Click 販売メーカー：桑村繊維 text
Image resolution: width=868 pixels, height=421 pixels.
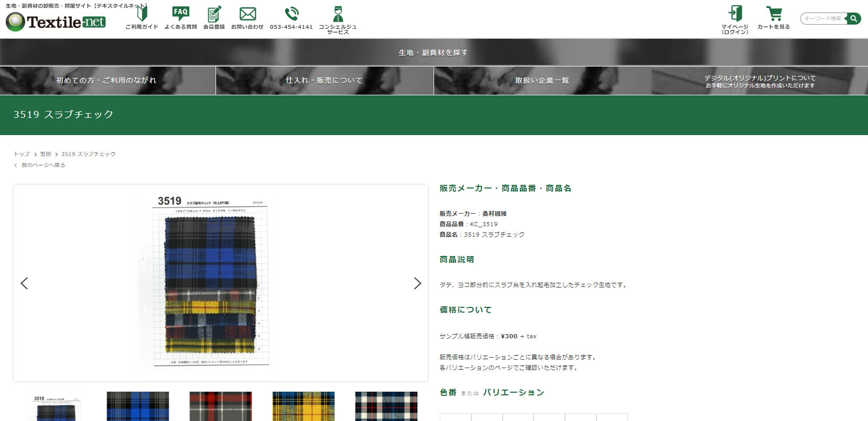click(473, 214)
